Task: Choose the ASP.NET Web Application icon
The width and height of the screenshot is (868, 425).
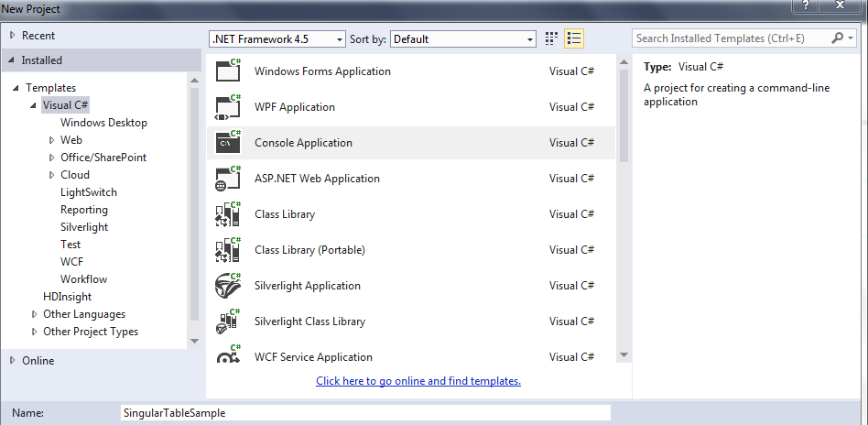Action: 227,180
